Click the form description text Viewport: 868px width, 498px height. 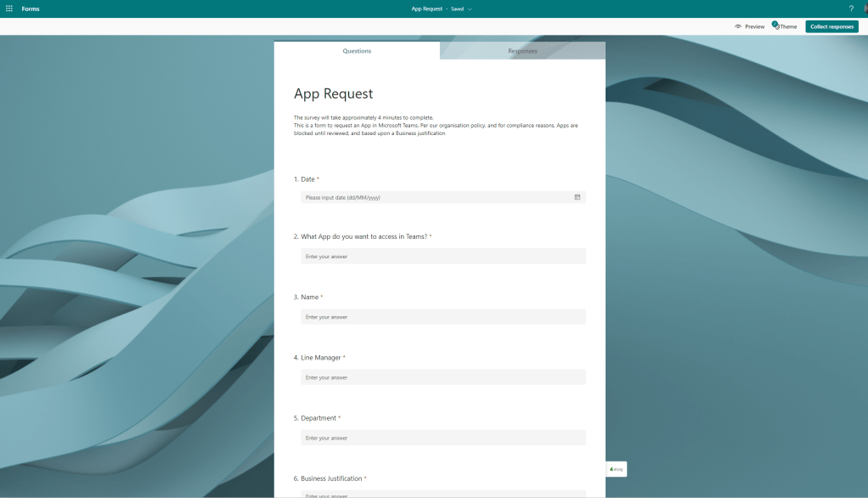click(x=436, y=126)
